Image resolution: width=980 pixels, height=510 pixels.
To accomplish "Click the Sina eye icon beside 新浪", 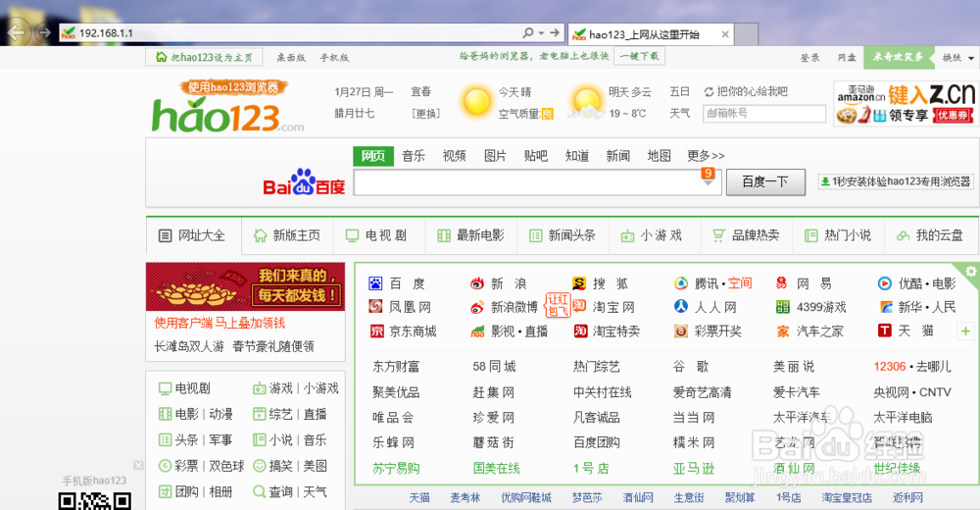I will 477,283.
